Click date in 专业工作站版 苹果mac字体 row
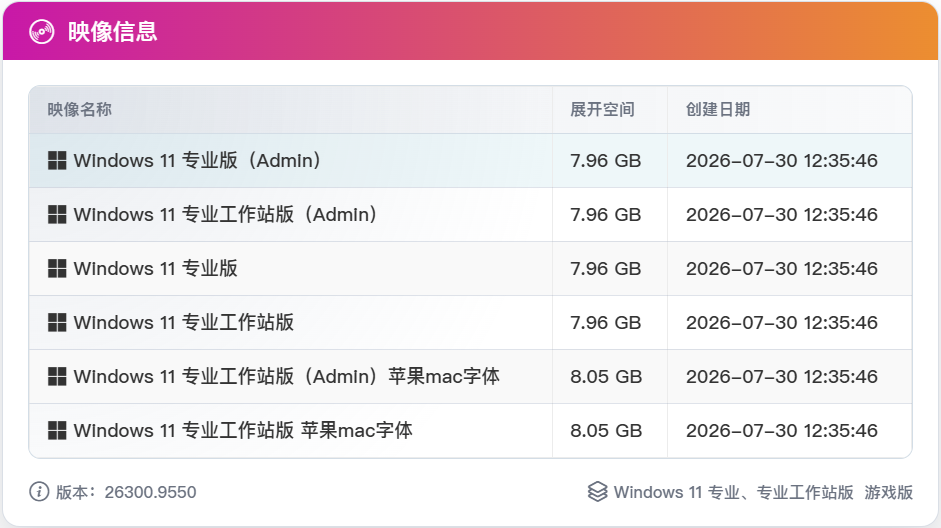This screenshot has height=528, width=941. click(782, 431)
